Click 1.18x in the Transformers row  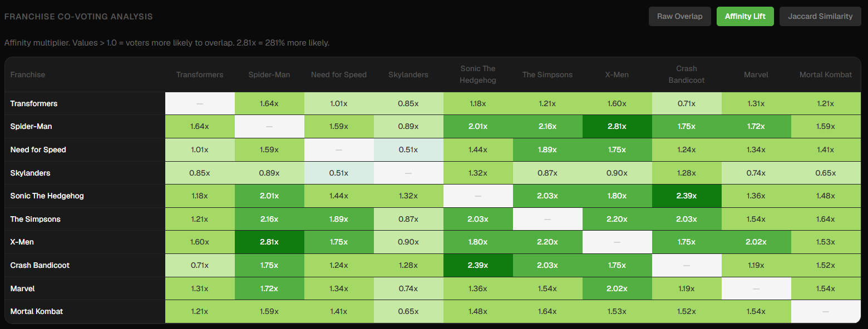(478, 103)
